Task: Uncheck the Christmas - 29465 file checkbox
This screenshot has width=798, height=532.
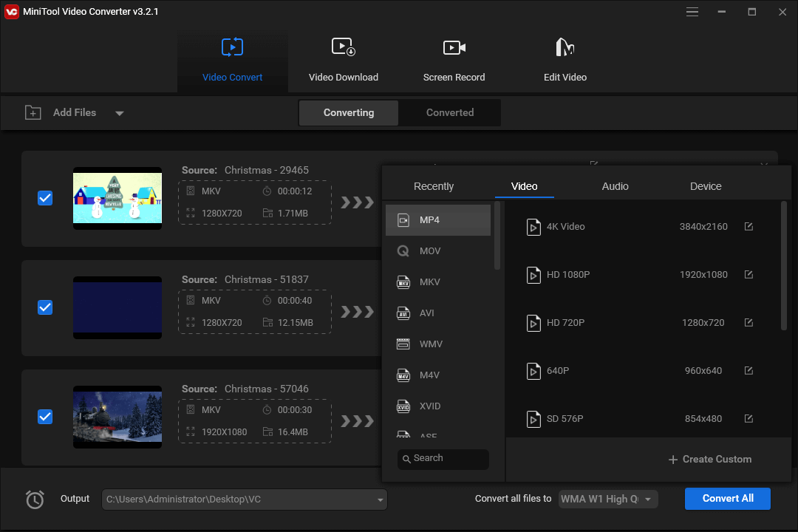Action: pos(45,198)
